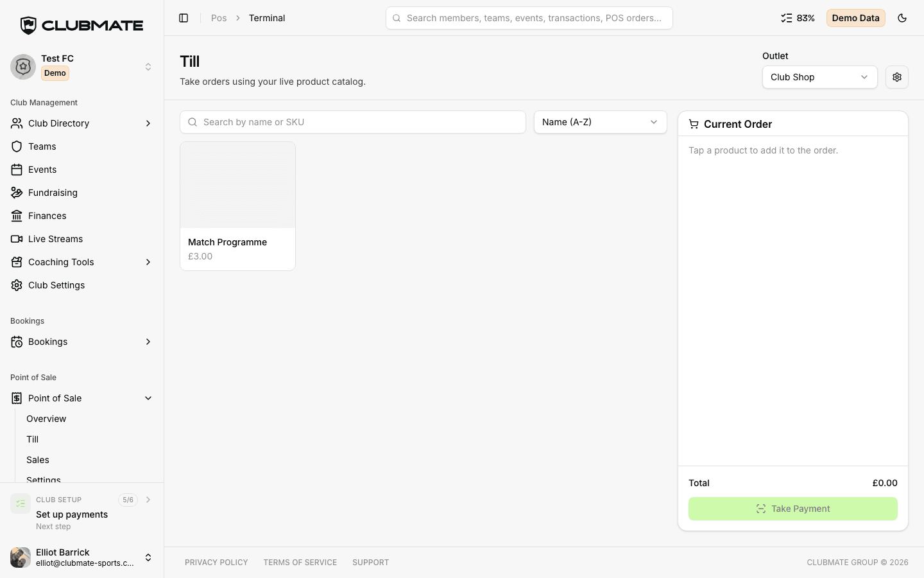Viewport: 924px width, 578px height.
Task: Add Match Programme product to order
Action: click(237, 206)
